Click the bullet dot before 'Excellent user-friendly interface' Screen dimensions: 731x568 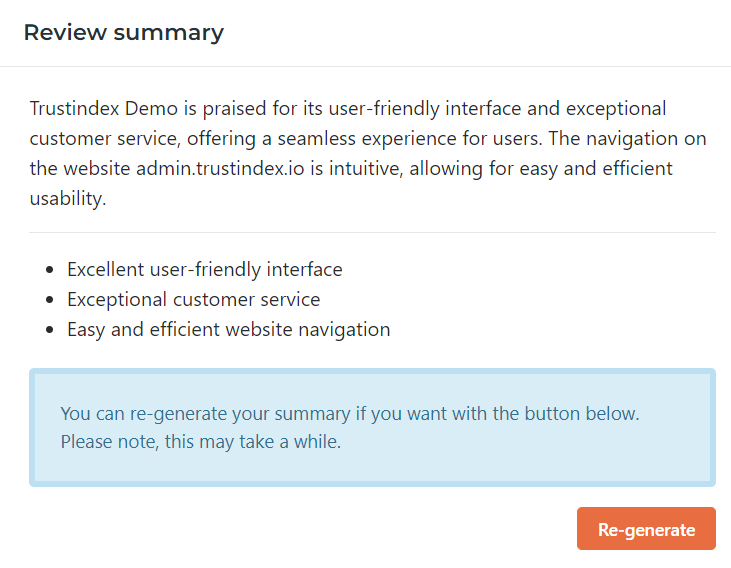pos(50,270)
